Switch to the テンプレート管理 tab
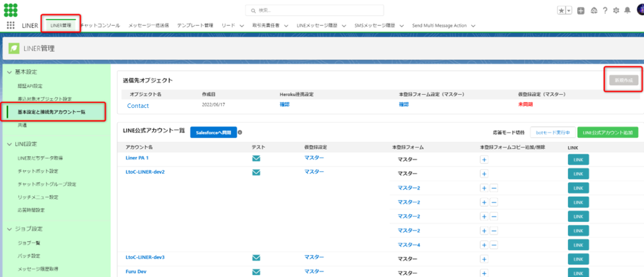 [195, 25]
